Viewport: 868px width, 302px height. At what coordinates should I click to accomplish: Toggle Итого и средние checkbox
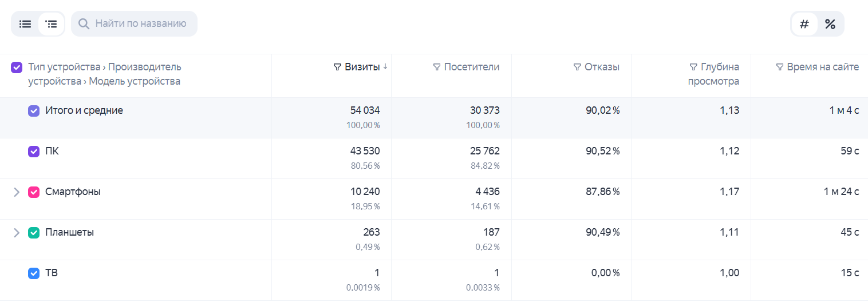pyautogui.click(x=34, y=111)
